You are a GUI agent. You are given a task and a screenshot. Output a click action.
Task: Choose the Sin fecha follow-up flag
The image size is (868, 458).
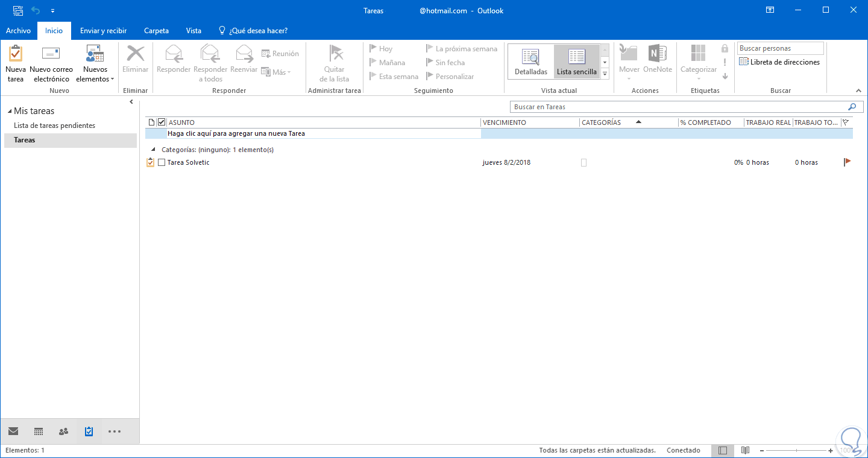pyautogui.click(x=445, y=63)
